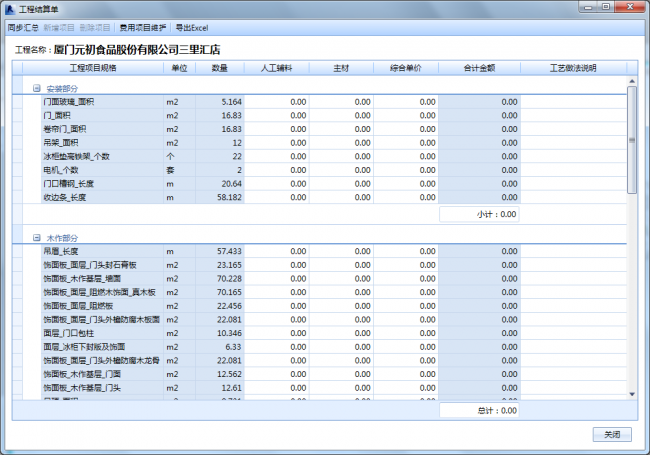This screenshot has width=650, height=455.
Task: Click the 工程项目规格 column header
Action: tap(93, 68)
